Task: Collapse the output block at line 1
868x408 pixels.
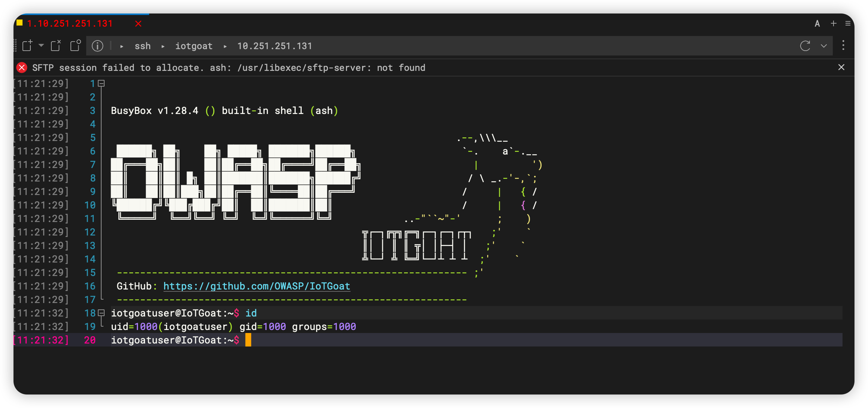Action: 101,84
